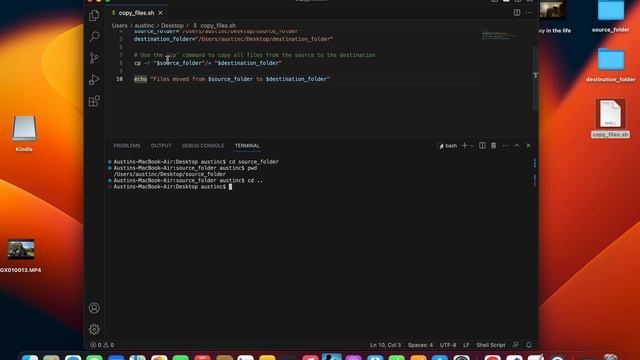Kill terminal with trash icon
This screenshot has height=360, width=640.
[x=493, y=146]
